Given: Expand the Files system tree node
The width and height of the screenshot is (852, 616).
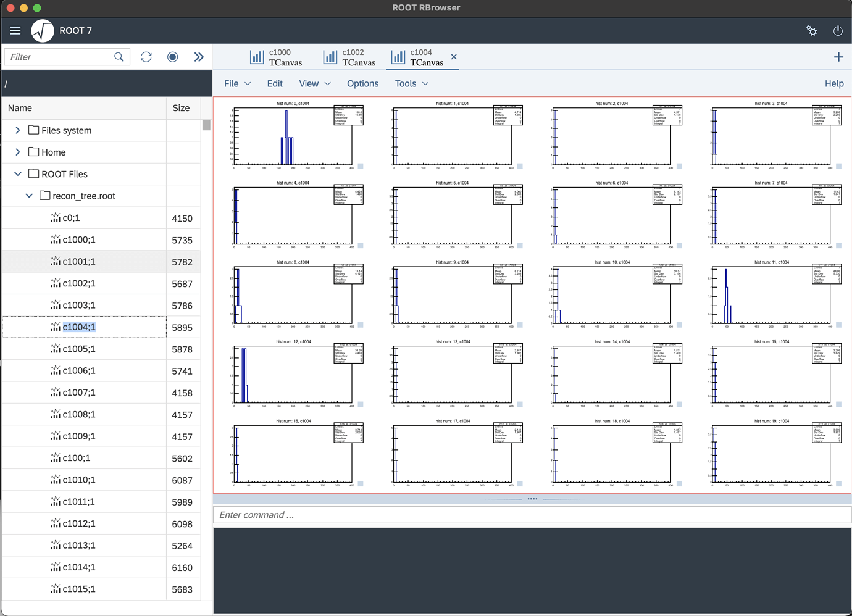Looking at the screenshot, I should (17, 130).
